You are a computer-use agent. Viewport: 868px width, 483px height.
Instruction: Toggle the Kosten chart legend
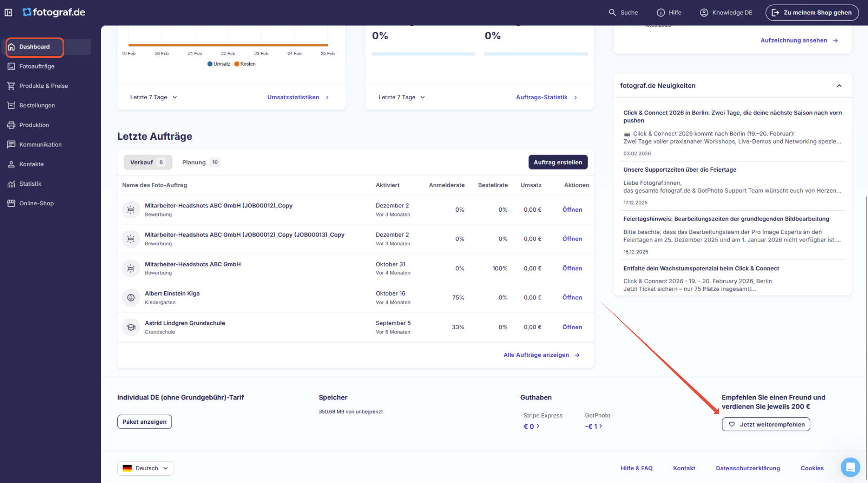click(x=245, y=64)
